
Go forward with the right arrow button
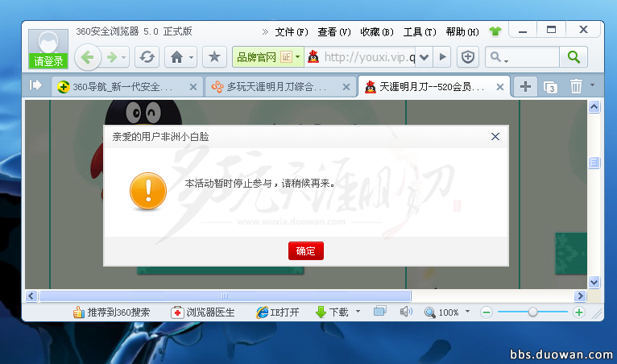coord(112,57)
